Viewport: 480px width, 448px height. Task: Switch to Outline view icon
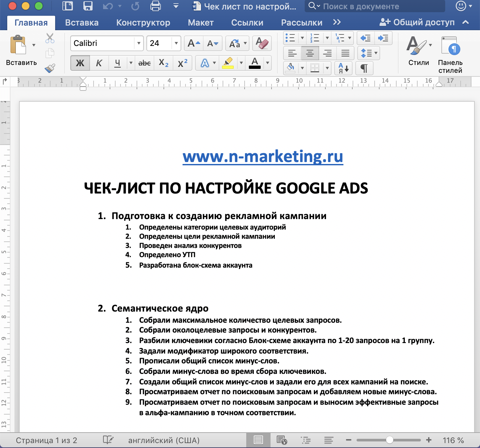(305, 440)
